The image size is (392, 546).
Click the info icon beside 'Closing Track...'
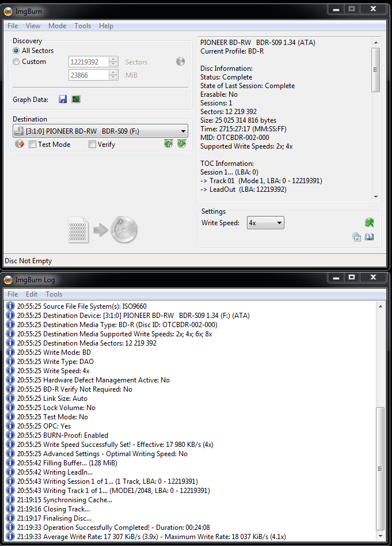10,509
